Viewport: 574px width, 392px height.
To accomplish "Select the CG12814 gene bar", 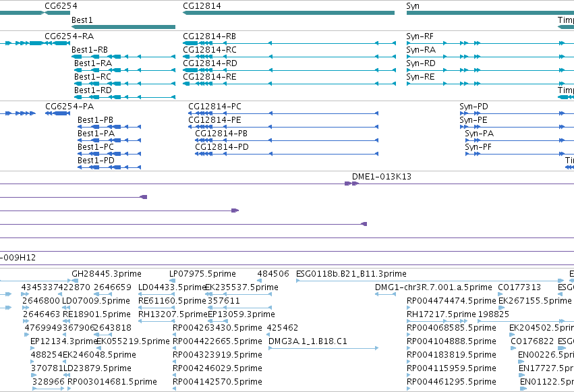I will 289,13.
